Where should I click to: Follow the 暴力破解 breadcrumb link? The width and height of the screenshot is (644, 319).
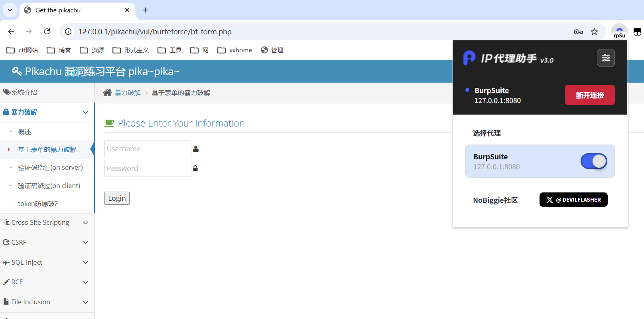(128, 93)
